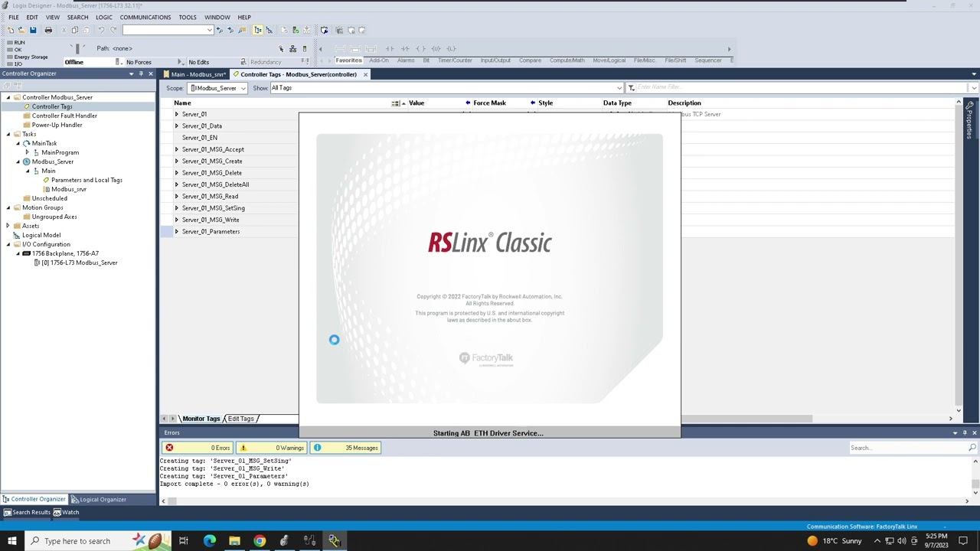Click the Who Active network icon

[x=292, y=48]
